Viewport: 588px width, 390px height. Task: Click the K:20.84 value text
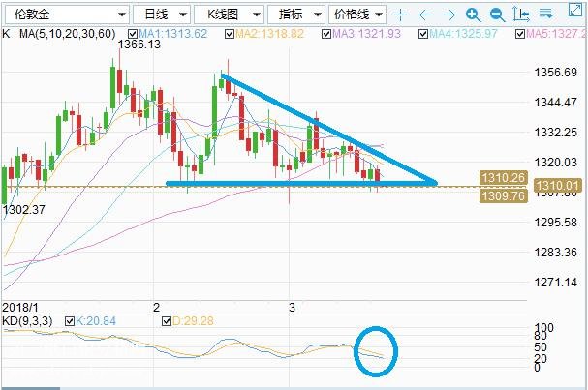click(x=96, y=321)
